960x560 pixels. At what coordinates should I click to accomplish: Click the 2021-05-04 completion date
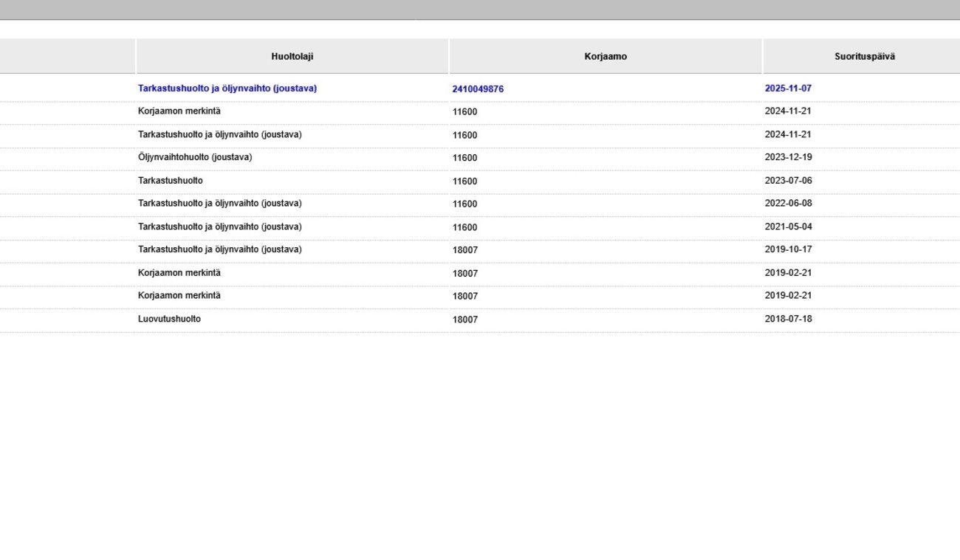pos(788,227)
